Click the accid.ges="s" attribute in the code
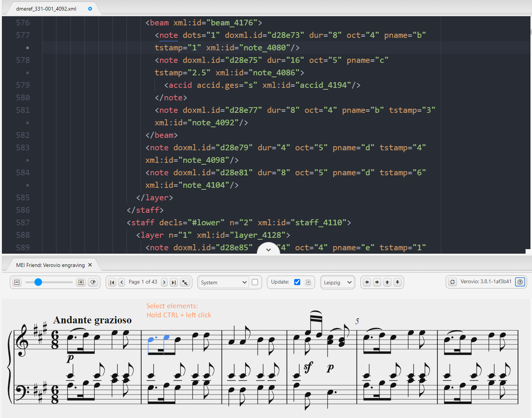Screen dimensions: 532x418 (227, 85)
